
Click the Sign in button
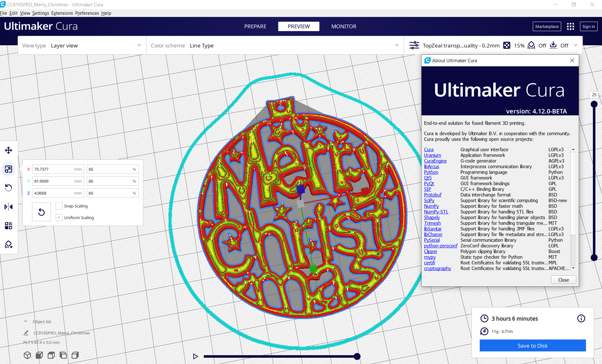coord(588,26)
